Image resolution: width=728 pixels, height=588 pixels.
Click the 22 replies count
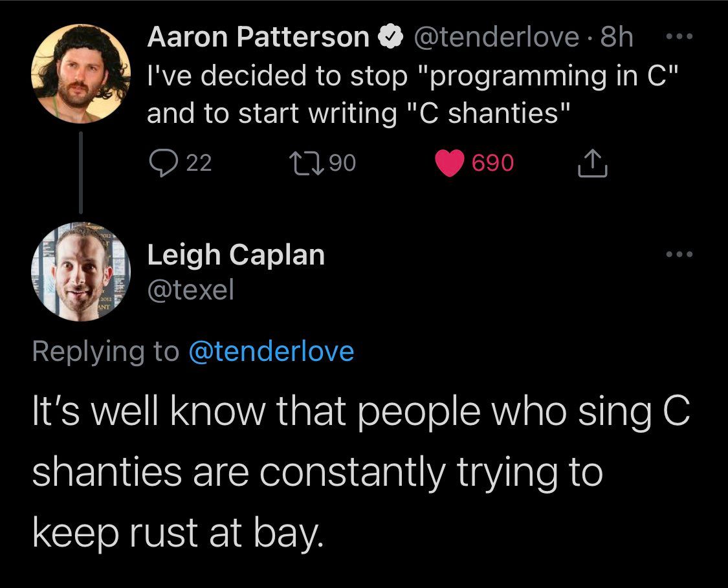[199, 163]
